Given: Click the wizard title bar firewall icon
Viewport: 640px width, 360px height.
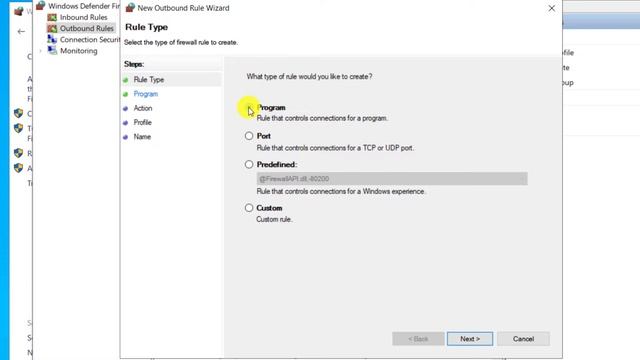Looking at the screenshot, I should pos(130,7).
